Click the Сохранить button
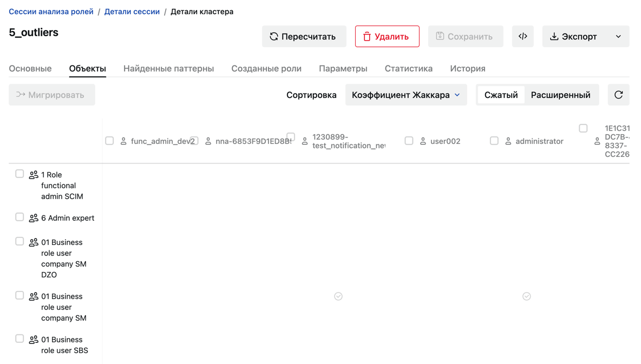 (x=466, y=36)
